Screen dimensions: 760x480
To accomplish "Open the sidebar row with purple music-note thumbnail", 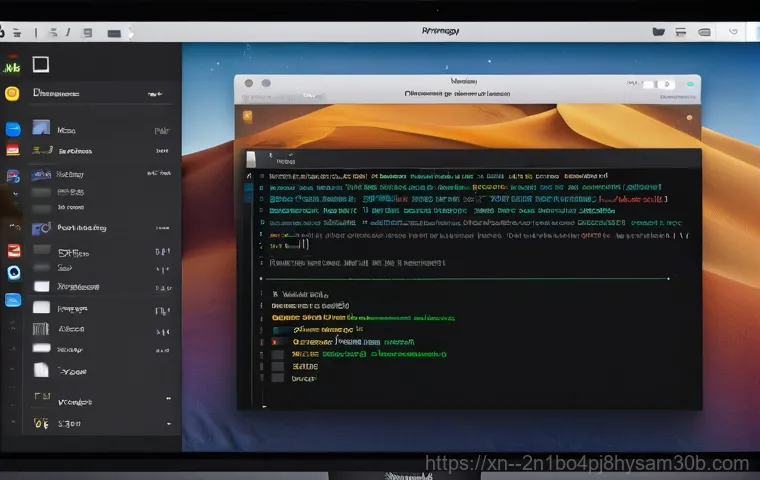I will (x=101, y=227).
